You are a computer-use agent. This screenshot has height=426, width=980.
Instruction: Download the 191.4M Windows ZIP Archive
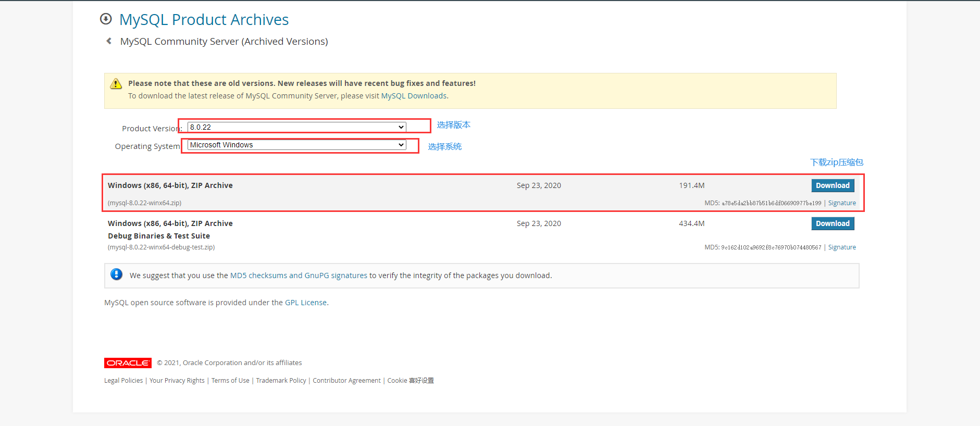click(833, 185)
